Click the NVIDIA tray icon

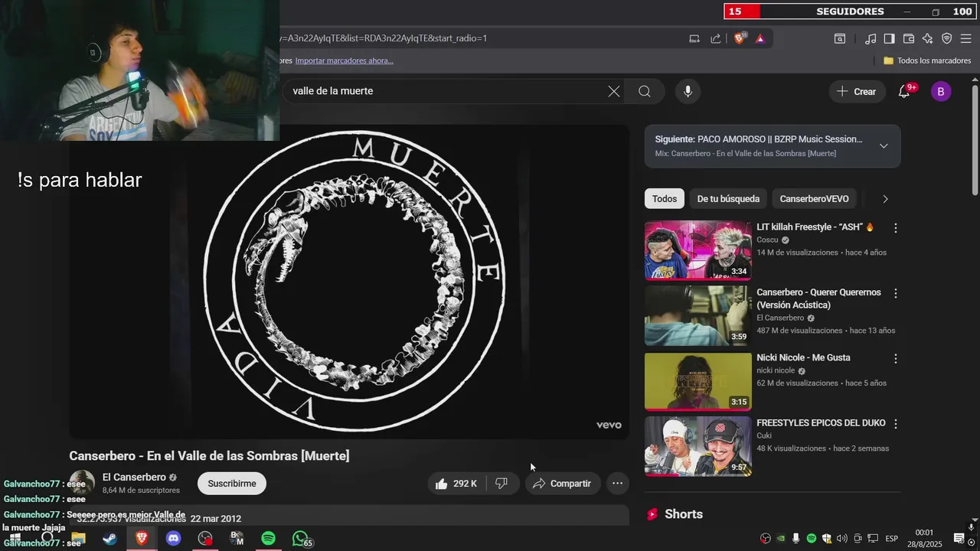click(780, 539)
